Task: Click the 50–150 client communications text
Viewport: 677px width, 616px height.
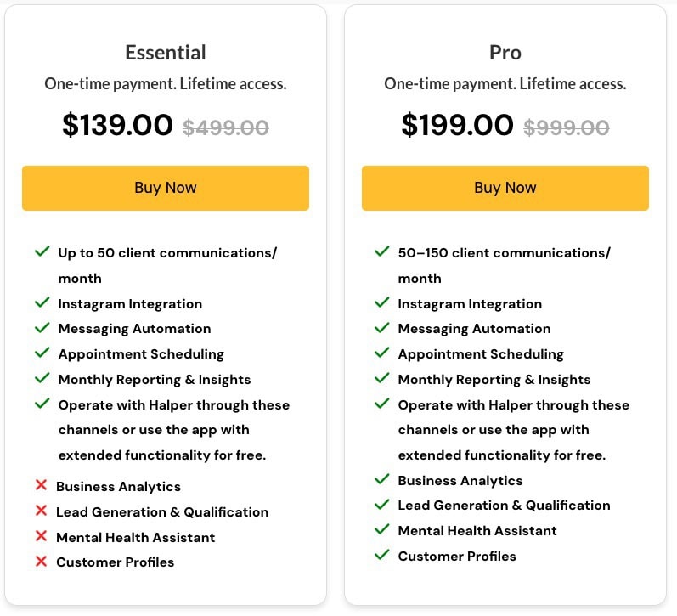Action: pos(505,265)
